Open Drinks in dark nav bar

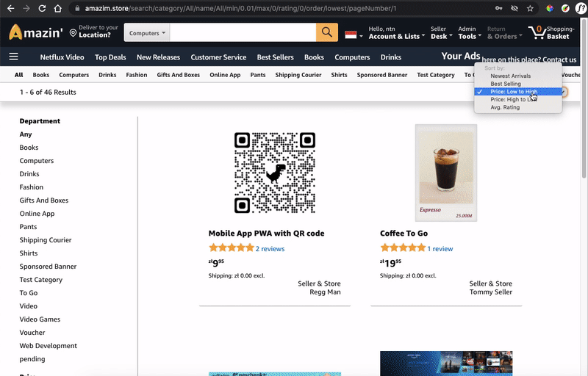pyautogui.click(x=391, y=57)
